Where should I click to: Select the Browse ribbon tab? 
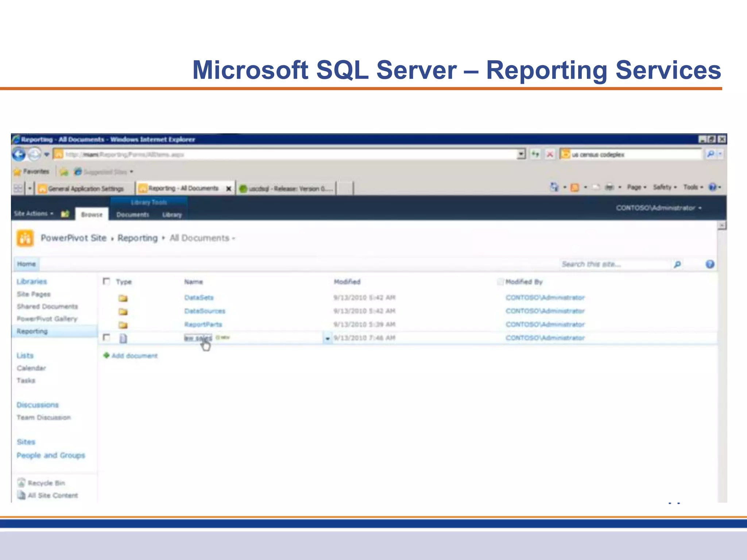click(92, 214)
